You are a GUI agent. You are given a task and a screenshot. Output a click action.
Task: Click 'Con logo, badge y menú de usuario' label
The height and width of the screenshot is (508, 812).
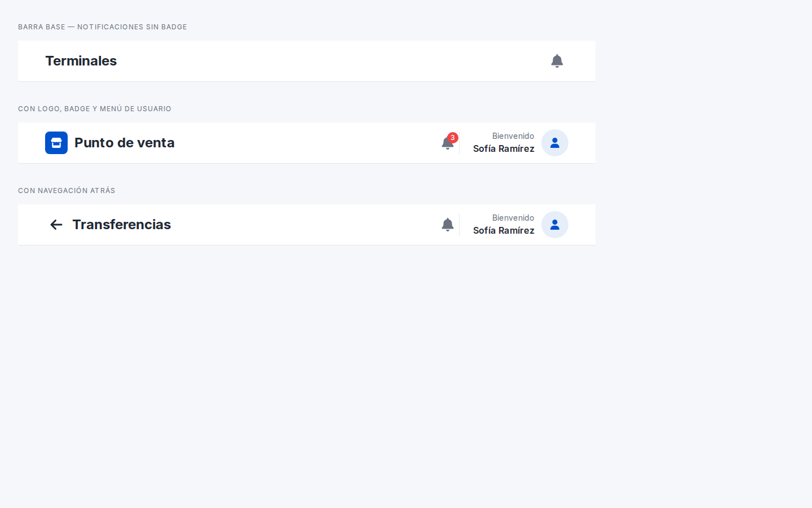pos(95,109)
